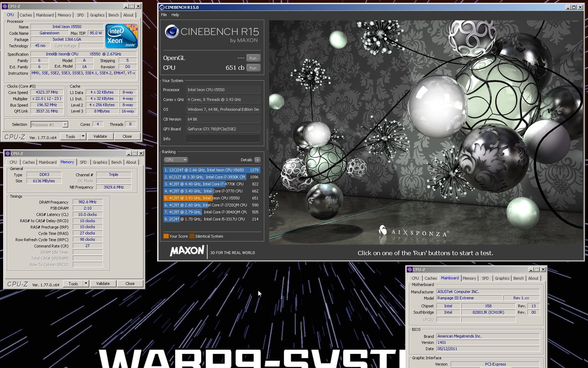Screen dimensions: 588x368
Task: Click the orange Your Score legend swatch
Action: (x=166, y=236)
